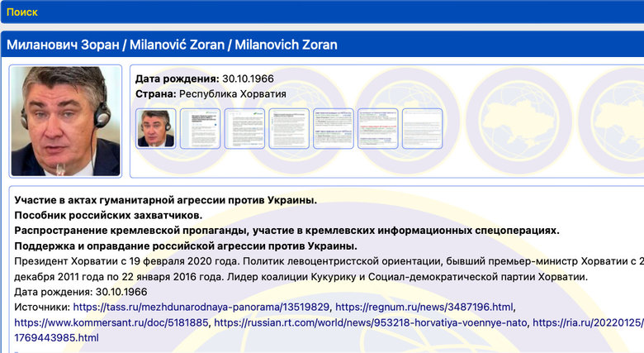
Task: Open the second thumbnail document screenshot
Action: click(200, 128)
